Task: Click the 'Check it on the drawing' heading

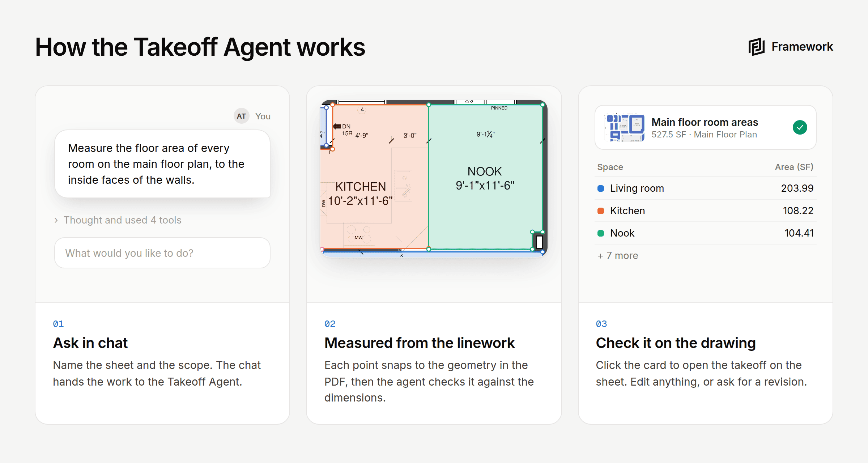Action: click(676, 343)
